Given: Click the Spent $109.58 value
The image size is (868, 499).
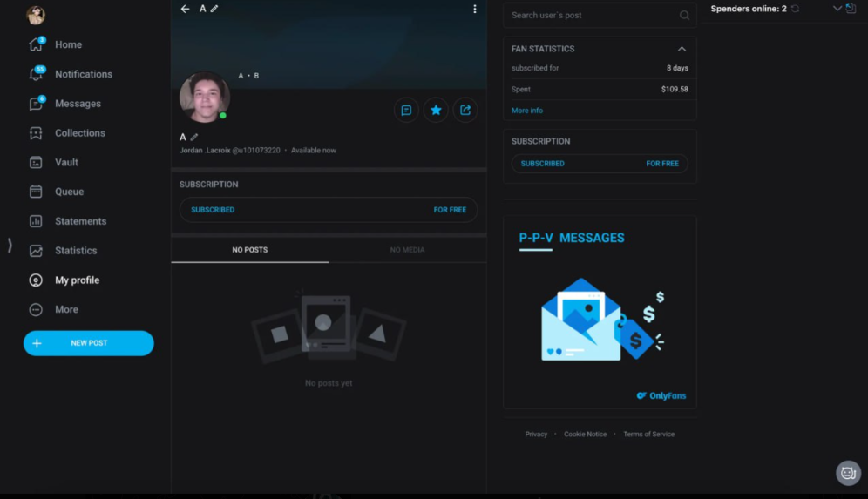Looking at the screenshot, I should pyautogui.click(x=675, y=89).
